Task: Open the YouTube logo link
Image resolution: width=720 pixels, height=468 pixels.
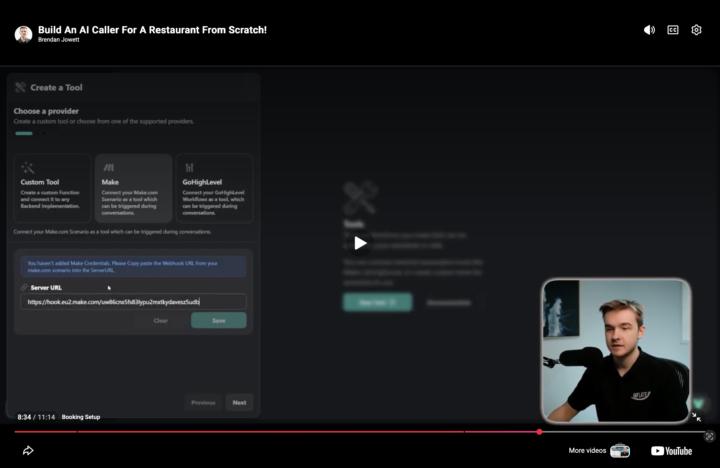Action: point(671,451)
